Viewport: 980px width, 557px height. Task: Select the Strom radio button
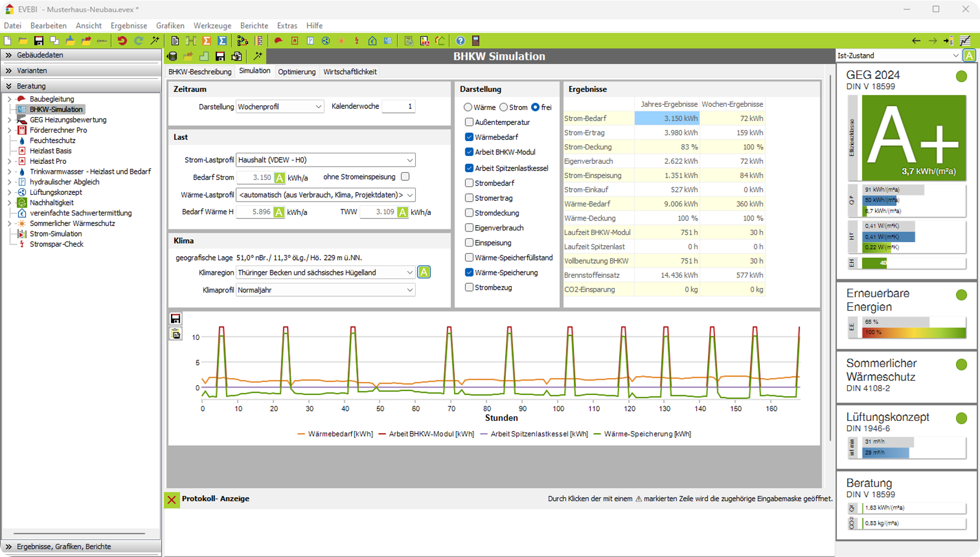(504, 107)
